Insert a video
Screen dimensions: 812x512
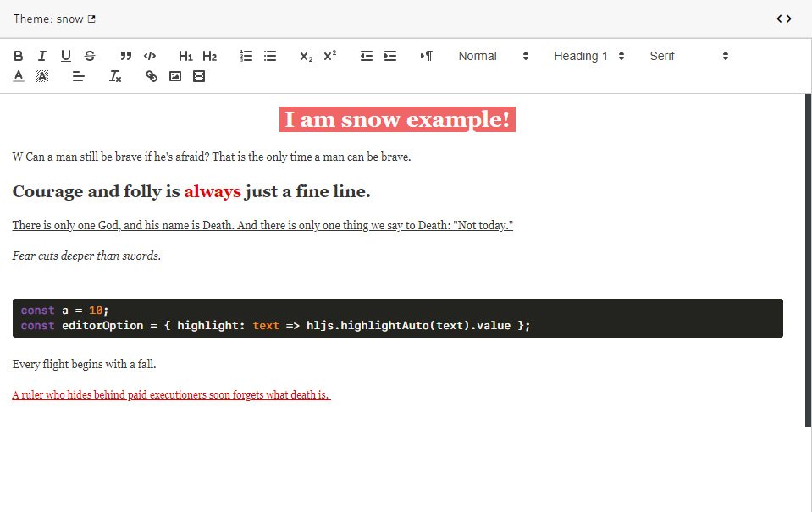coord(199,77)
